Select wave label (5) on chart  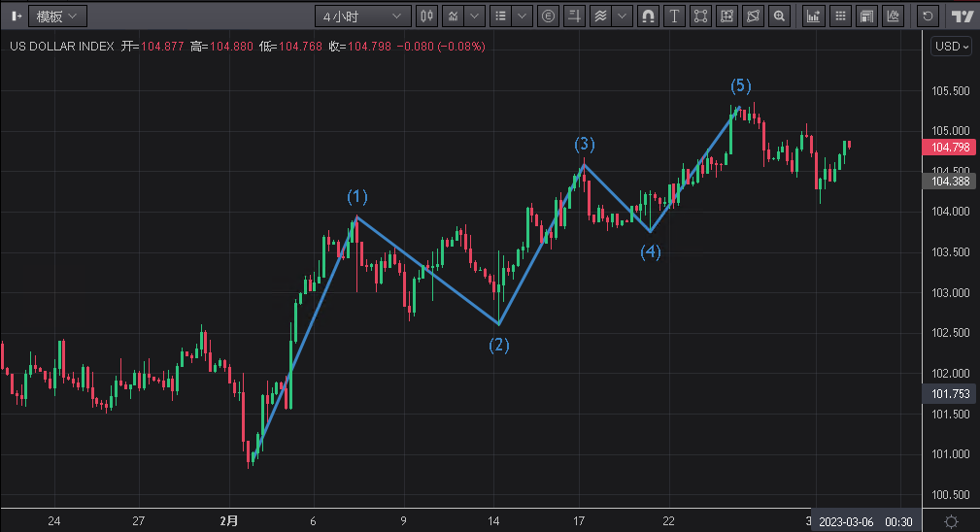pyautogui.click(x=741, y=85)
